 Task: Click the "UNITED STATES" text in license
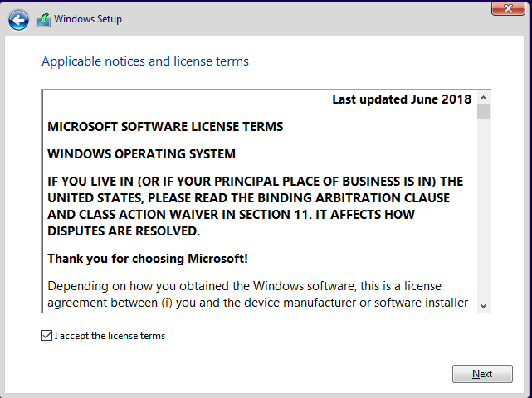pos(95,197)
